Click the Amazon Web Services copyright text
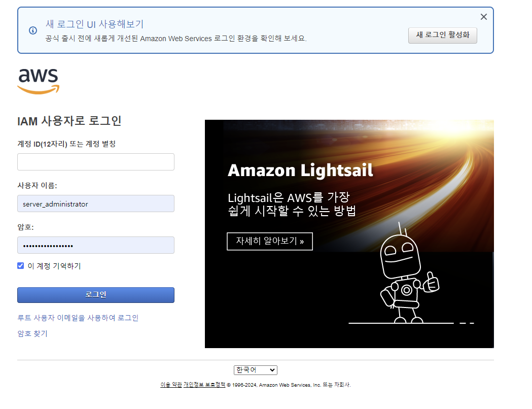 [x=289, y=385]
